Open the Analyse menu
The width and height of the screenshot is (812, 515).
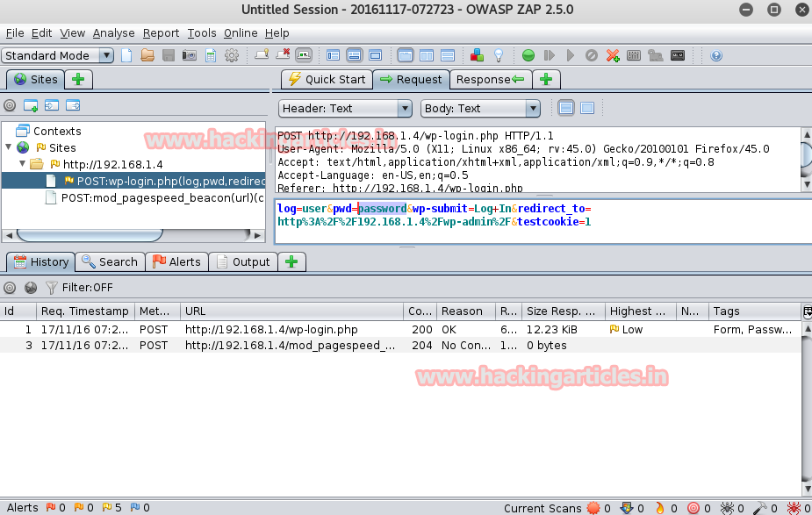113,33
